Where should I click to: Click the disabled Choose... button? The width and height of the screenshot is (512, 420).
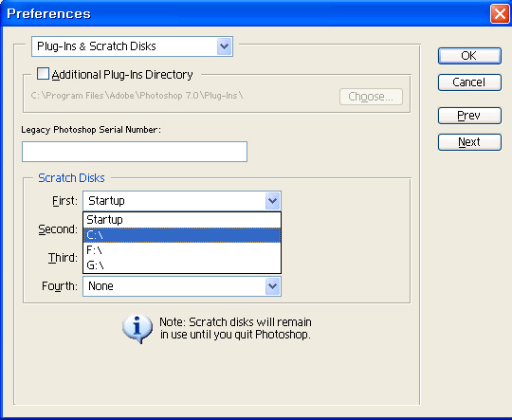[x=371, y=97]
